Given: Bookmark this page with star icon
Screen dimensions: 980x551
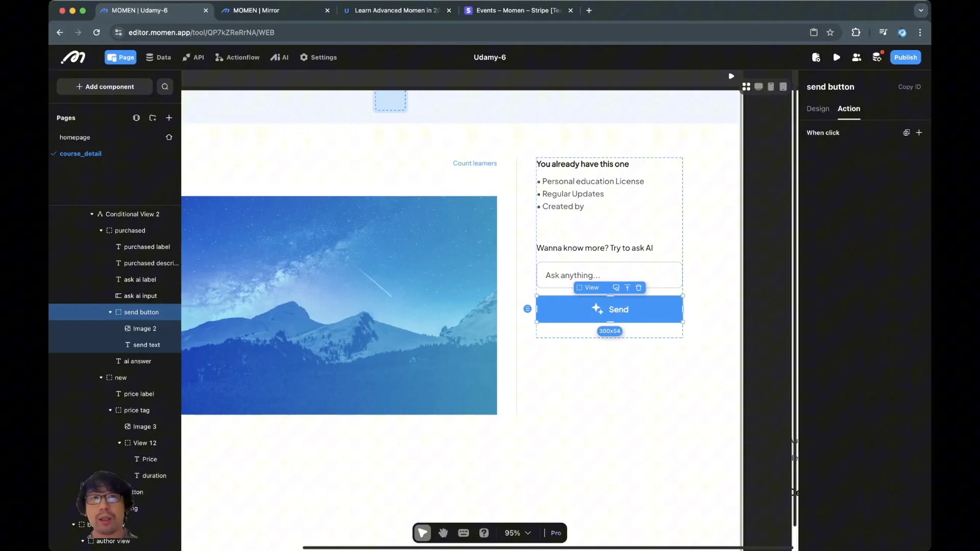Looking at the screenshot, I should 830,32.
